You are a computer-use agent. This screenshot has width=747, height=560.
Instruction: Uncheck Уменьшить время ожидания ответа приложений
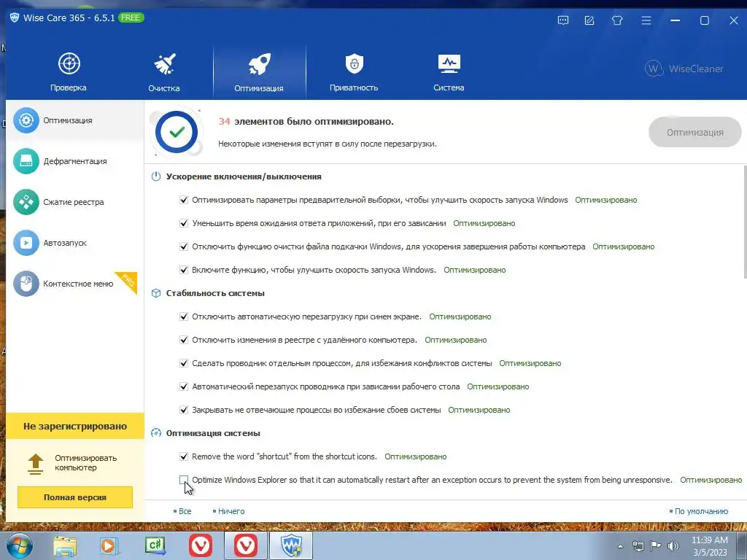point(184,223)
